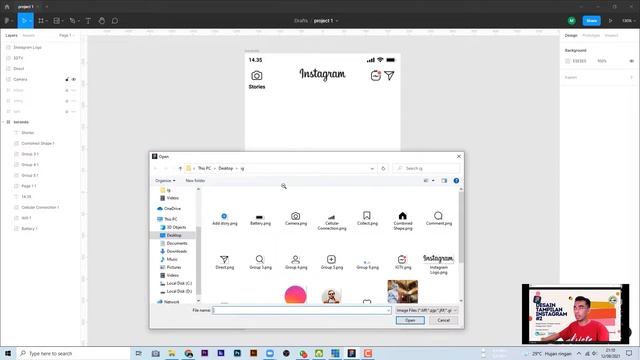Choose the Frame tool in Figma toolbar

pos(41,20)
